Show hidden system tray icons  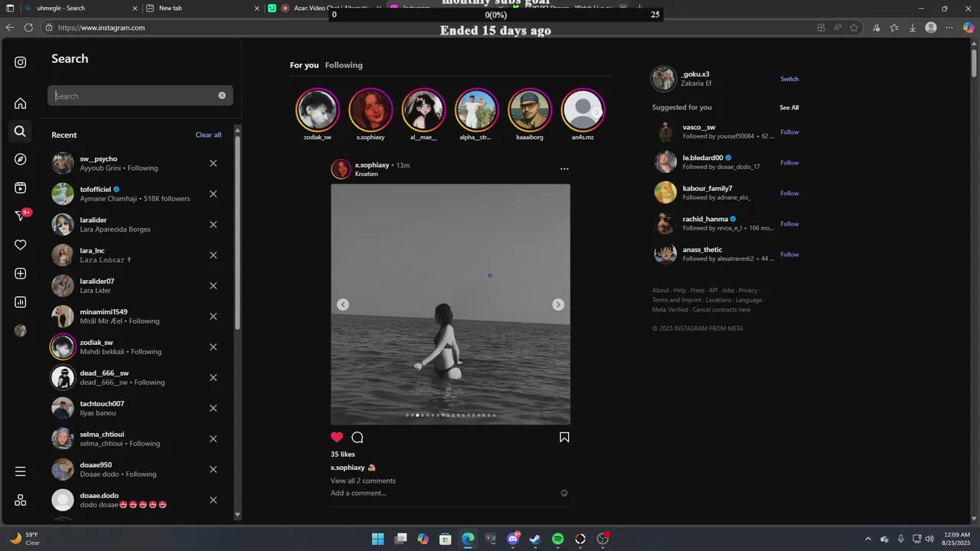867,539
